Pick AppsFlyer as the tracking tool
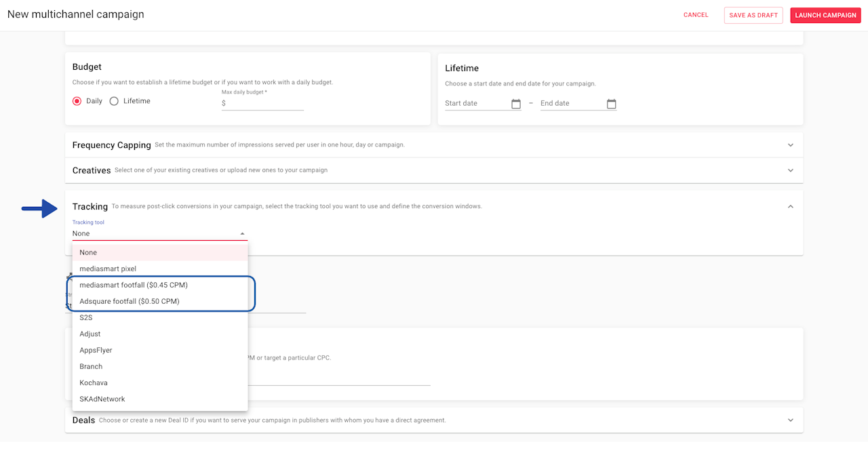 tap(96, 350)
